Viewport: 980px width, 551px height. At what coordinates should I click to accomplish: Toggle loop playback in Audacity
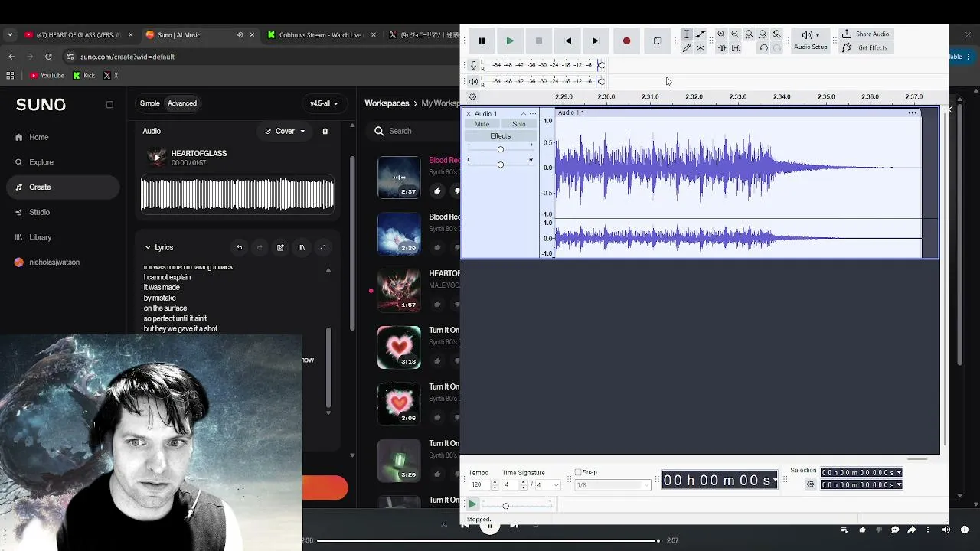coord(657,41)
